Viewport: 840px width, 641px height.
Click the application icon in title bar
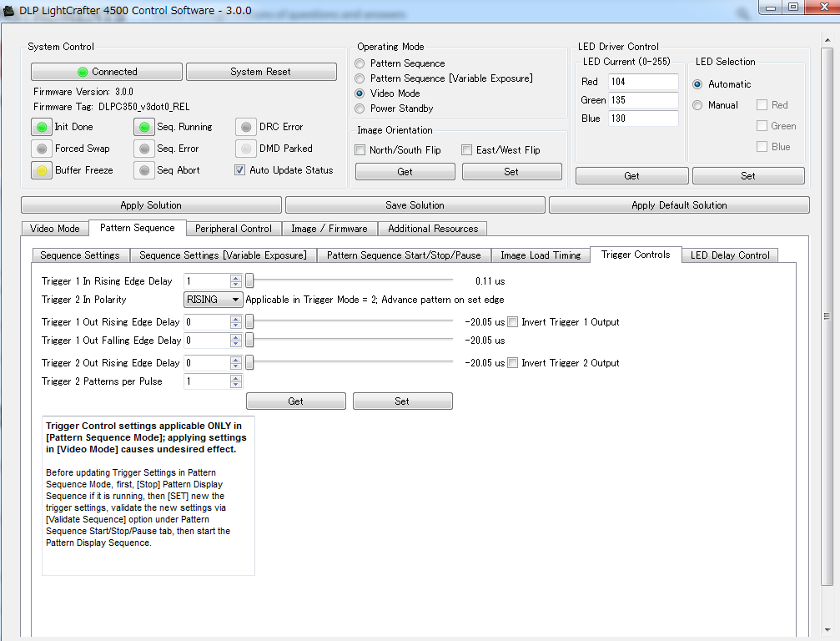[8, 11]
